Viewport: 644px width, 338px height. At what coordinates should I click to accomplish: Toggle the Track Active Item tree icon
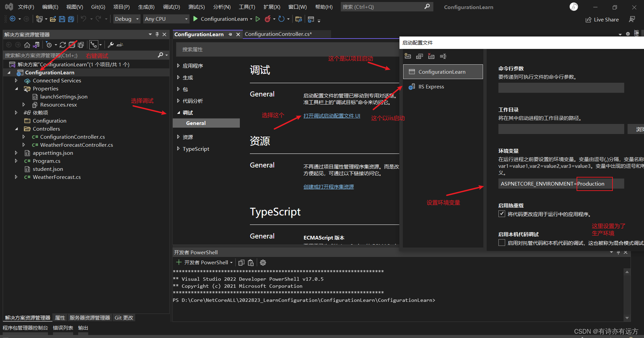(94, 45)
